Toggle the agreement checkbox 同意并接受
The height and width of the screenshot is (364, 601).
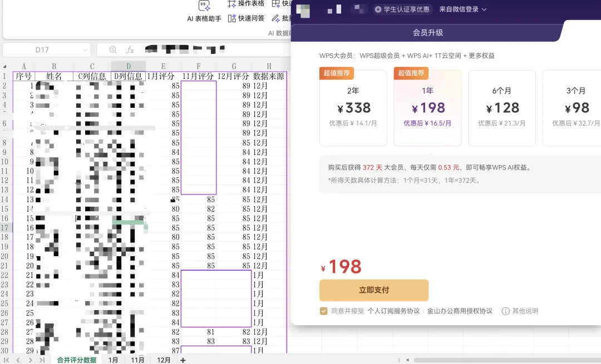point(323,311)
